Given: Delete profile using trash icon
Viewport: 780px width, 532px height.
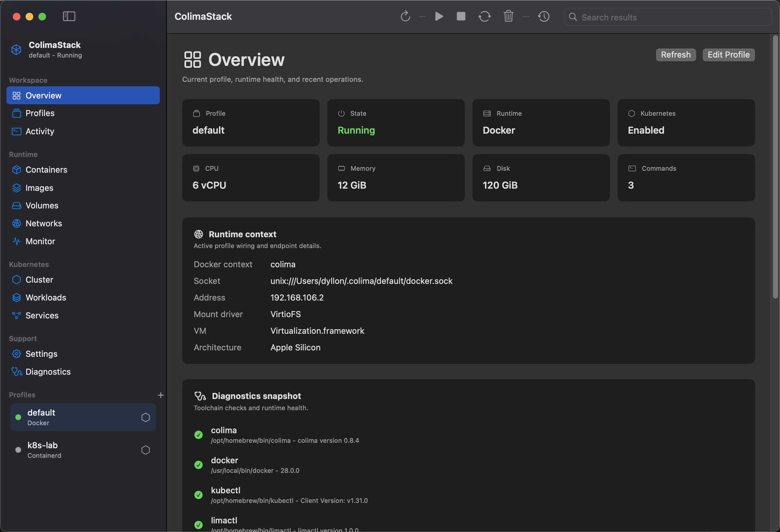Looking at the screenshot, I should (509, 16).
